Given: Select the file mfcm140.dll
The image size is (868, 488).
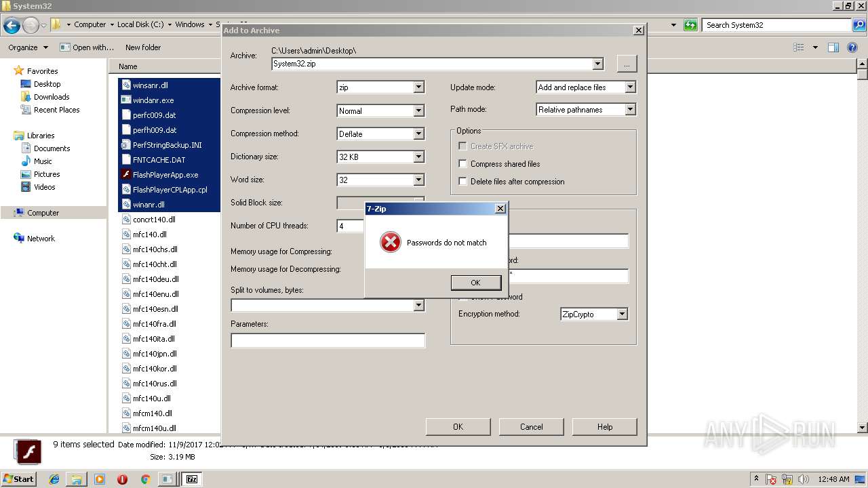Looking at the screenshot, I should click(x=153, y=413).
